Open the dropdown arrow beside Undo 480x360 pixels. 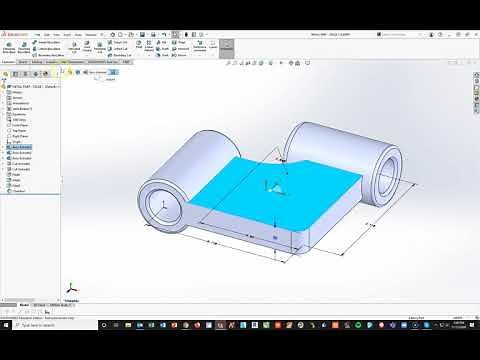(x=168, y=35)
